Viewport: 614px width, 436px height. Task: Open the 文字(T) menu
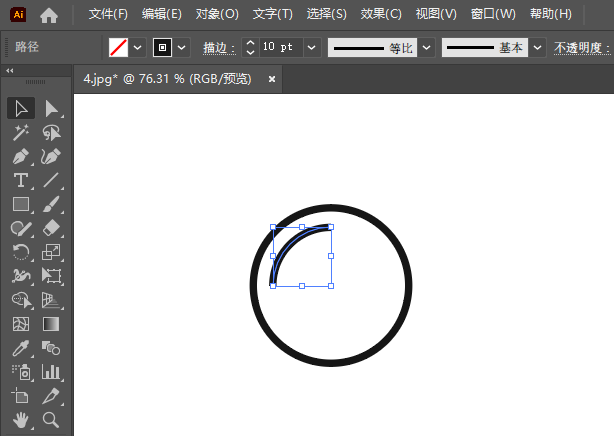(x=273, y=14)
